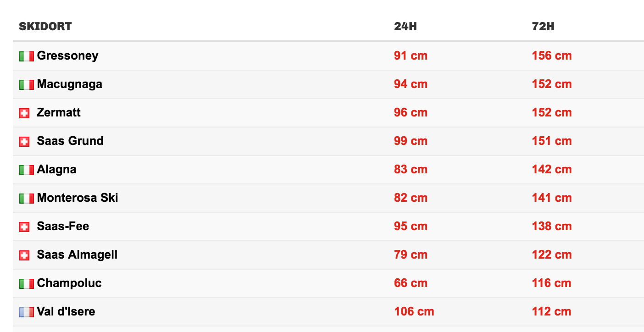This screenshot has width=644, height=332.
Task: Open the Gressoney resort link
Action: point(67,56)
